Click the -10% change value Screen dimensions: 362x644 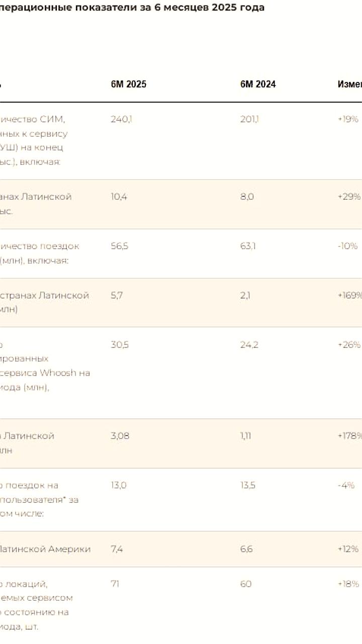click(347, 246)
